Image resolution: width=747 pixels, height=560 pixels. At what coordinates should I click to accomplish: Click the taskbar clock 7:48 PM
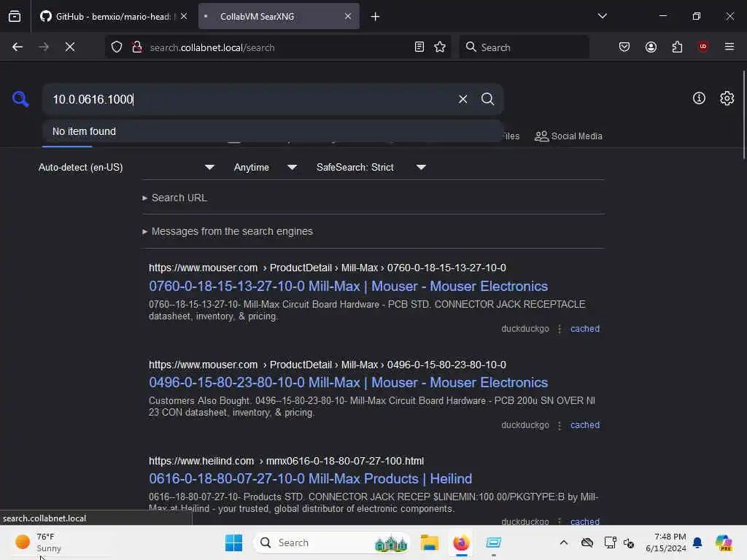[665, 542]
